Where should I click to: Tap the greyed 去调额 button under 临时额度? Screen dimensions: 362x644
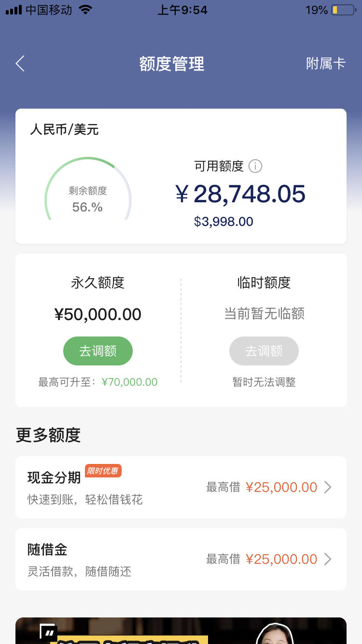click(x=264, y=351)
